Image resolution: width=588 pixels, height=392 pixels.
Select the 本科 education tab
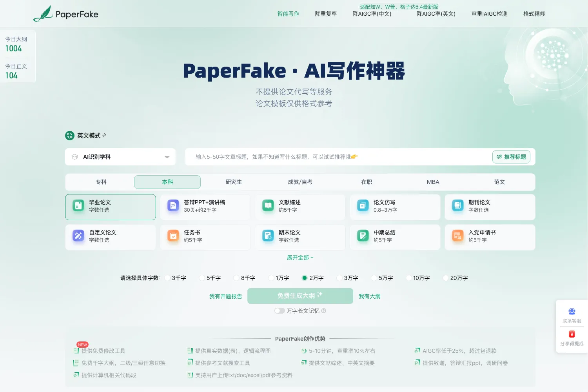point(167,182)
